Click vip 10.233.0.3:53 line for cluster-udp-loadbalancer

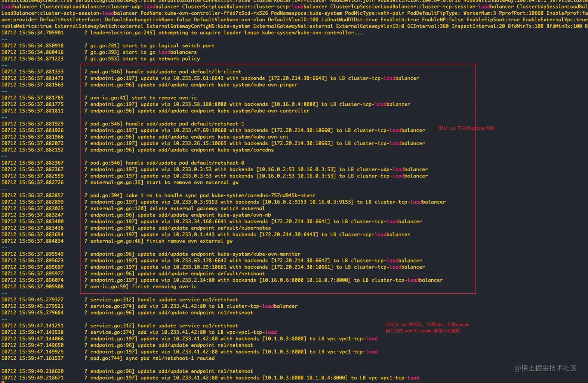[215, 169]
